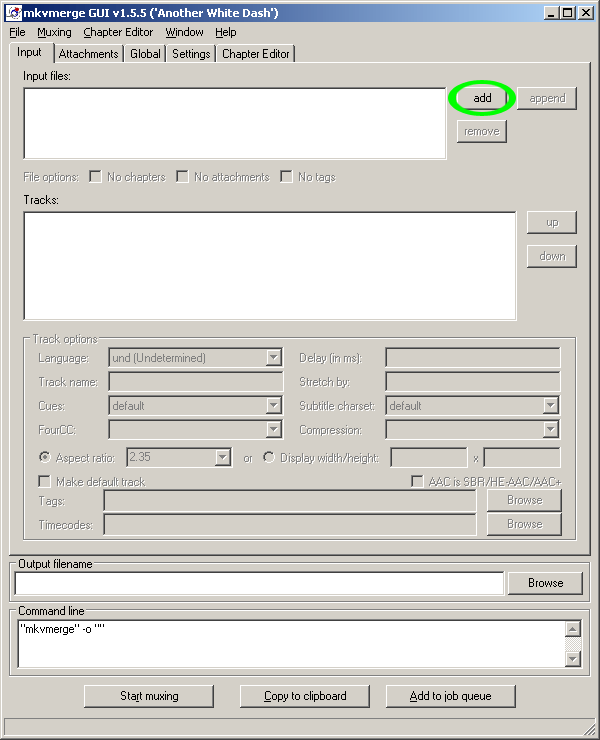The width and height of the screenshot is (600, 740).
Task: Click the down button for tracks
Action: [552, 256]
